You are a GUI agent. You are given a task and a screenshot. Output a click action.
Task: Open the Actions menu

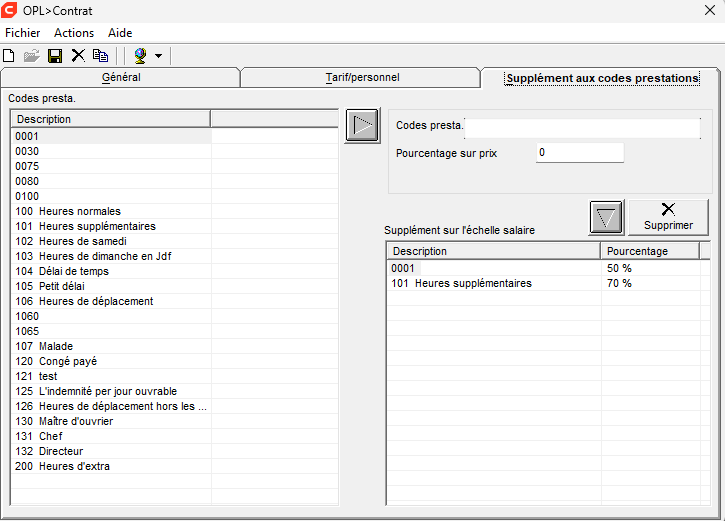point(74,33)
